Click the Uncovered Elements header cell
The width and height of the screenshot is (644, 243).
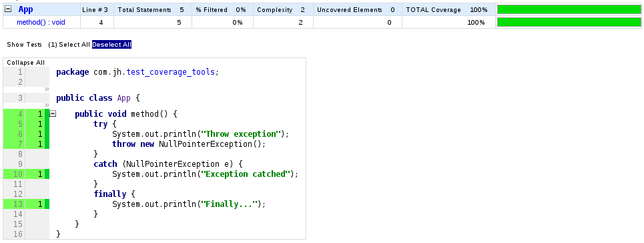357,9
